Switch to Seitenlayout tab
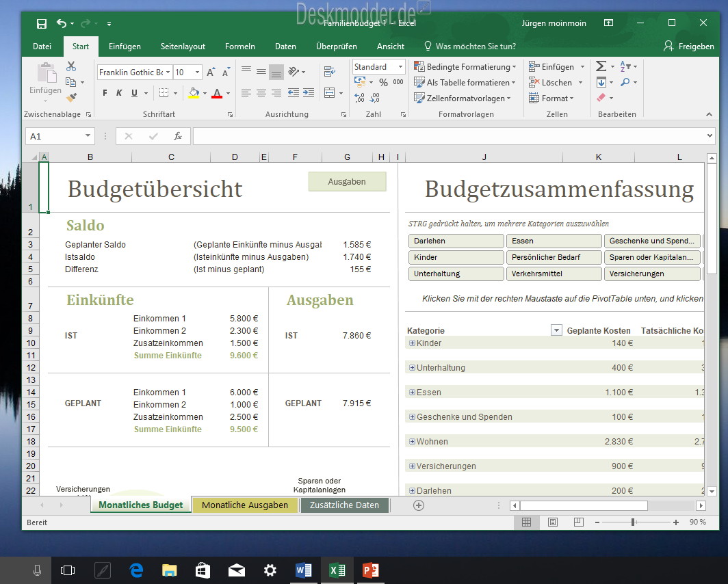The width and height of the screenshot is (728, 584). [x=183, y=47]
